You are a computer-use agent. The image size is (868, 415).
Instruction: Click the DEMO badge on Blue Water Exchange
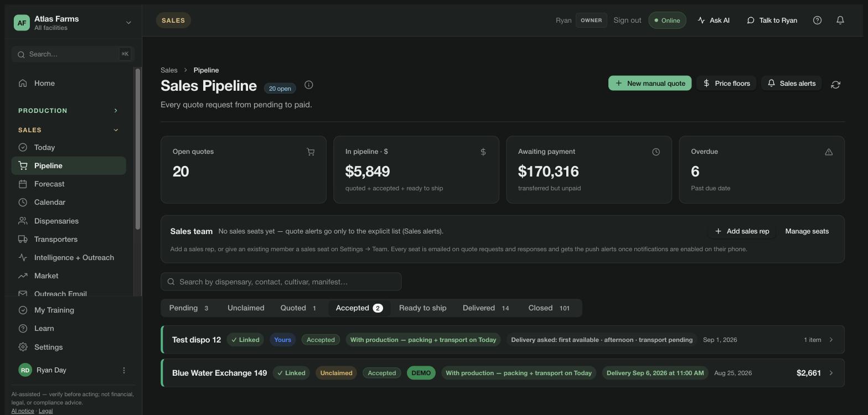421,373
